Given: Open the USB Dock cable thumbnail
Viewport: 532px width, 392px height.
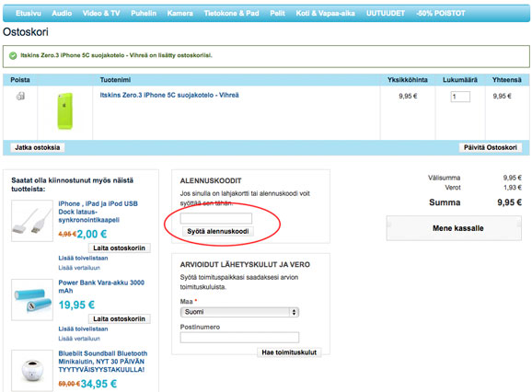Looking at the screenshot, I should [x=32, y=221].
